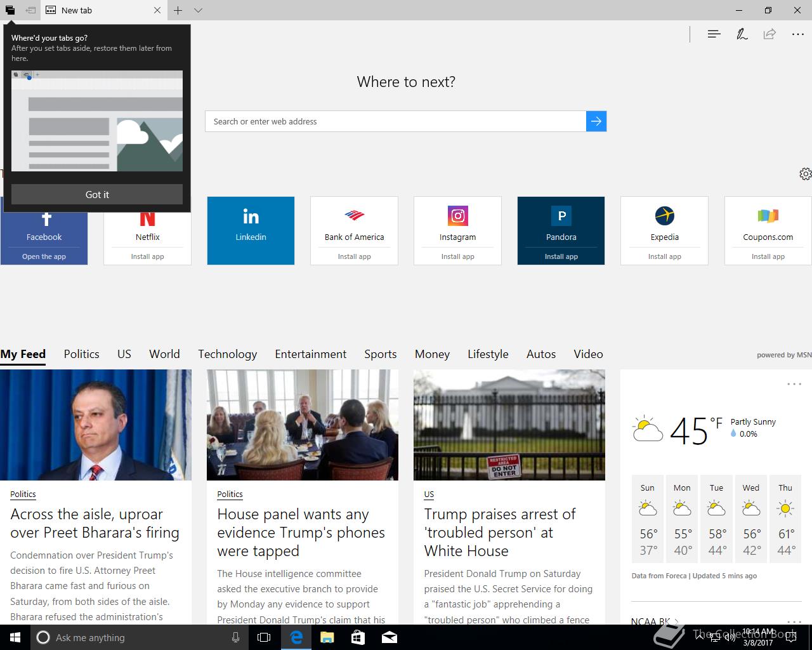
Task: Open a new tab with plus button
Action: point(178,10)
